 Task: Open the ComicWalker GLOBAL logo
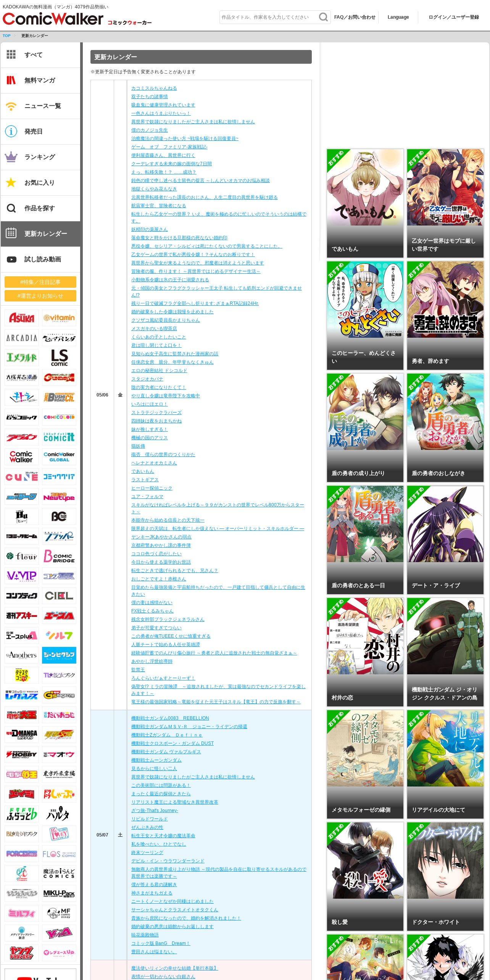point(59,457)
